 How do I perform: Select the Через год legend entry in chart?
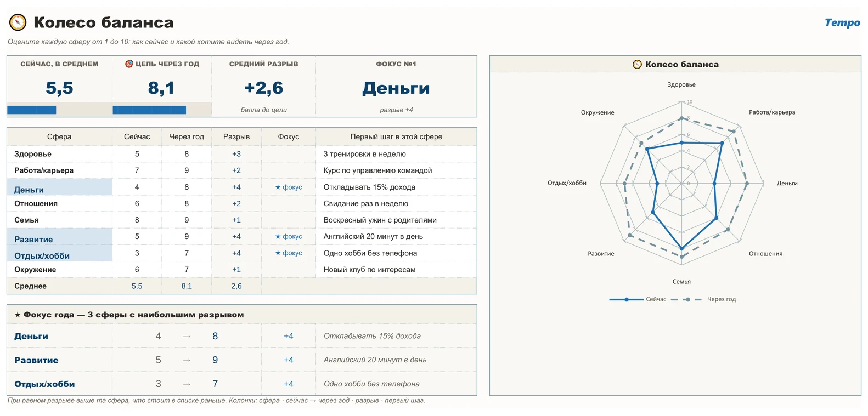[x=703, y=299]
